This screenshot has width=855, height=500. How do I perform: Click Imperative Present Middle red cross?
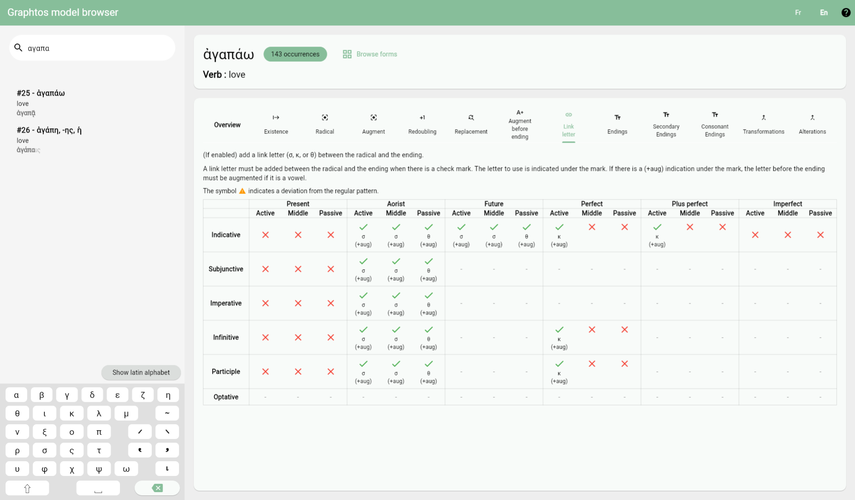click(x=298, y=303)
